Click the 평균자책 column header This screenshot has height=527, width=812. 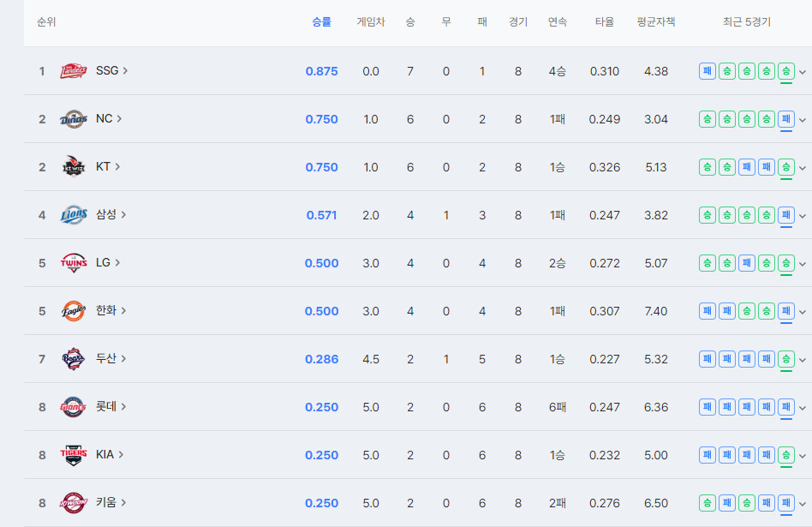pyautogui.click(x=656, y=22)
